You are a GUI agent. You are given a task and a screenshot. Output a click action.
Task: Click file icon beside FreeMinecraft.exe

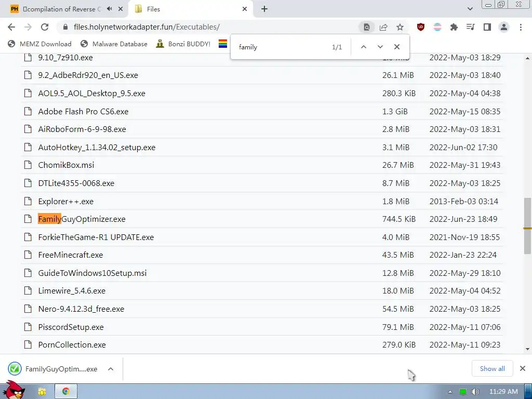[x=28, y=255]
